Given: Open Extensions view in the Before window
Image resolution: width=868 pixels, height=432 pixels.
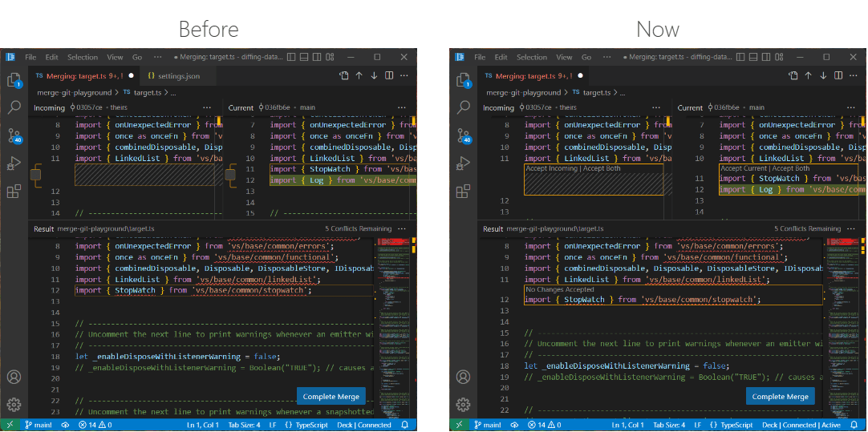Looking at the screenshot, I should pos(14,192).
